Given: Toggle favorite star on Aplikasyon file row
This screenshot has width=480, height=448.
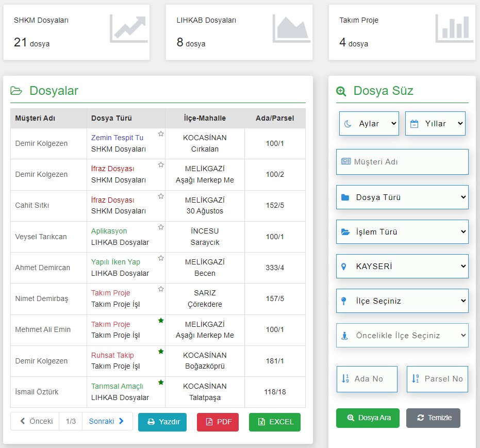Looking at the screenshot, I should [161, 227].
